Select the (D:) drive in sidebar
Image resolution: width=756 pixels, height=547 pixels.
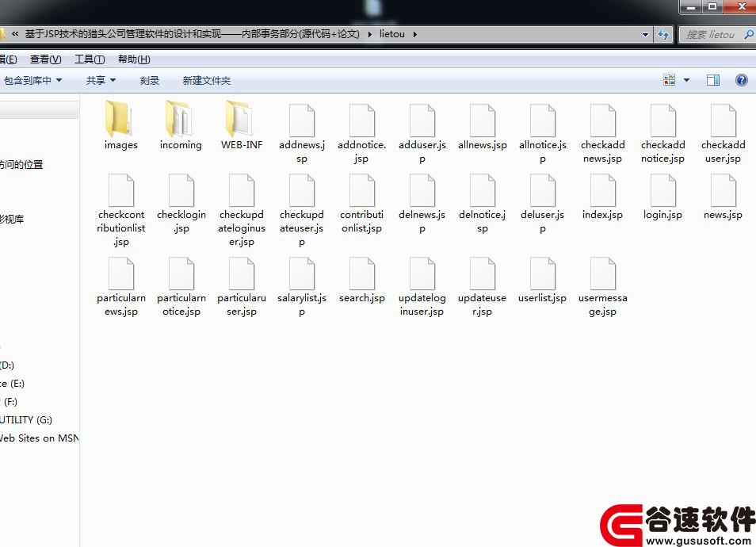7,365
